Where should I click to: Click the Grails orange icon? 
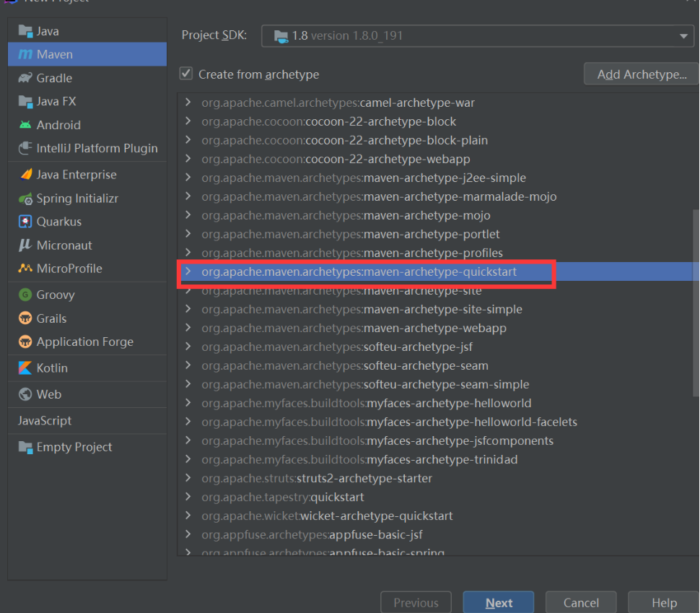25,318
